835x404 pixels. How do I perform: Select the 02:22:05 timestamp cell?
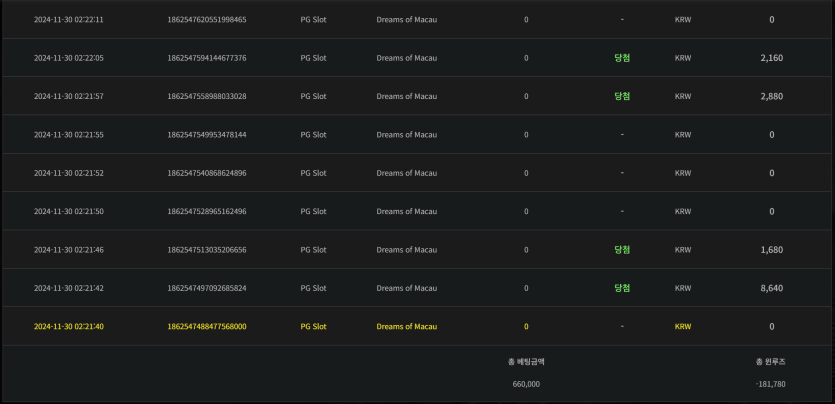tap(69, 58)
